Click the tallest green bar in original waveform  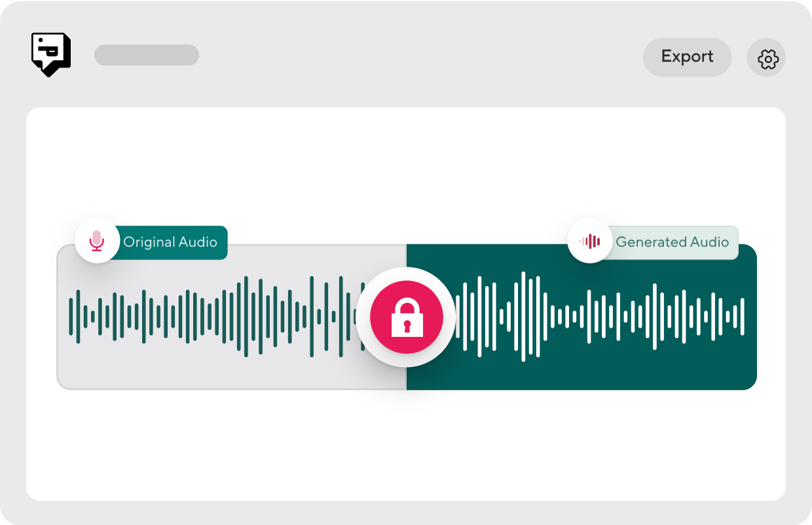point(246,317)
